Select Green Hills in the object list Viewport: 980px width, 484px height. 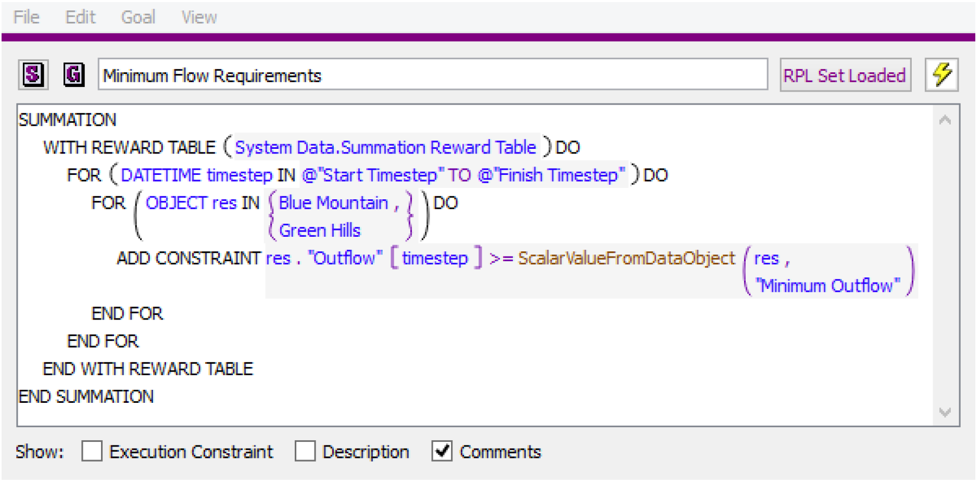[x=320, y=230]
